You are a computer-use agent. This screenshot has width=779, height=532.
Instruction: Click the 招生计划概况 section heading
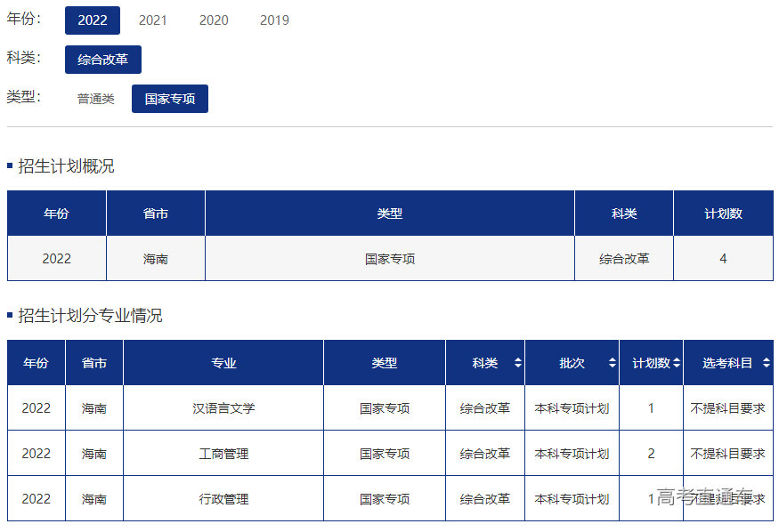66,166
